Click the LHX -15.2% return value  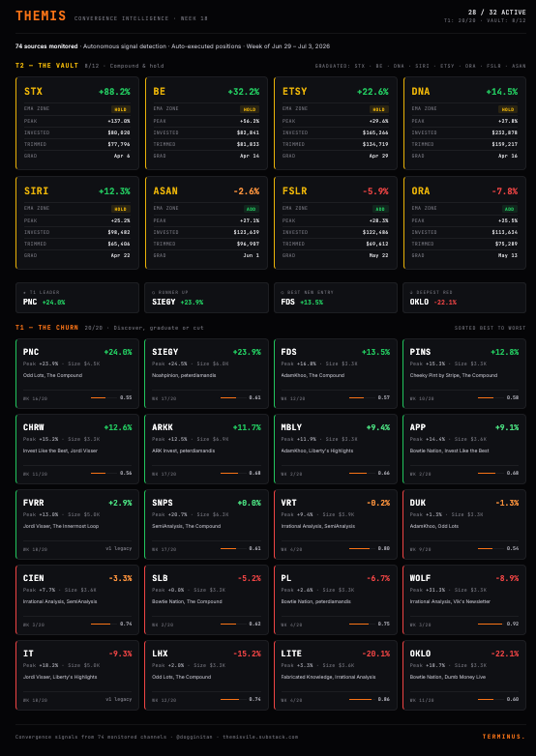pyautogui.click(x=247, y=654)
